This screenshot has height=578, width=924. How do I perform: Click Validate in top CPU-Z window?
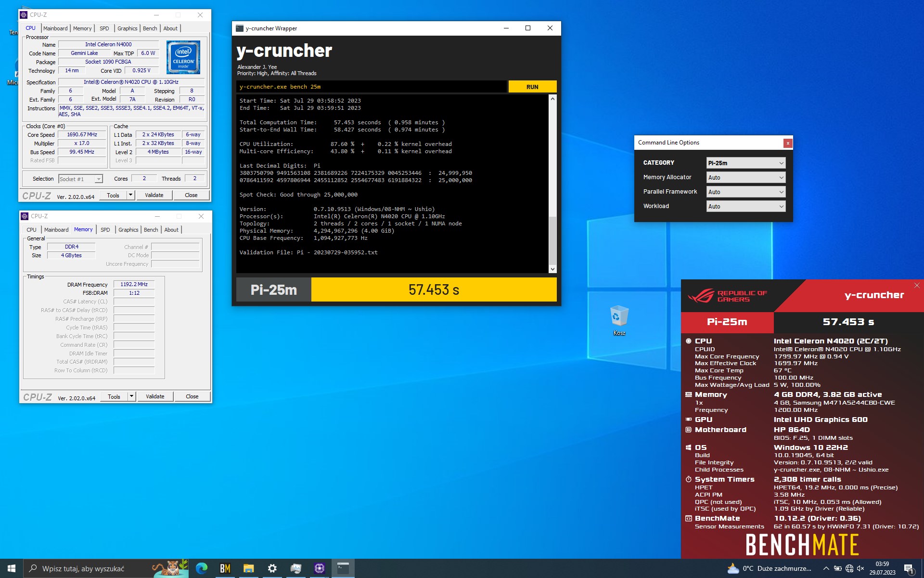[x=154, y=195]
